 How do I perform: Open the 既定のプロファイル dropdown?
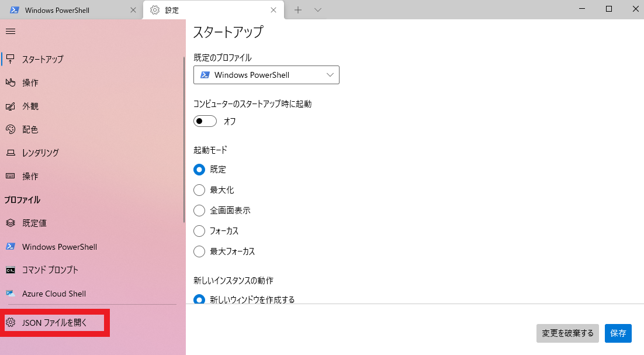coord(266,75)
